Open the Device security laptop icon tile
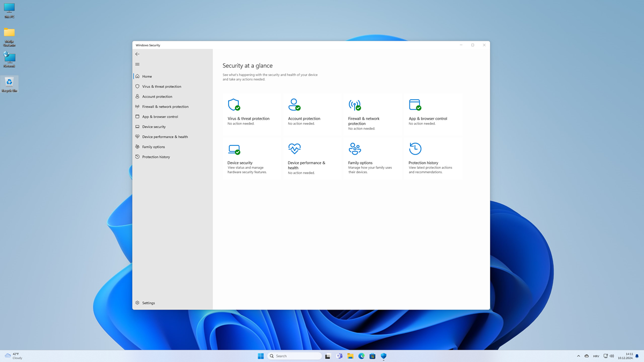644x362 pixels. pos(233,149)
